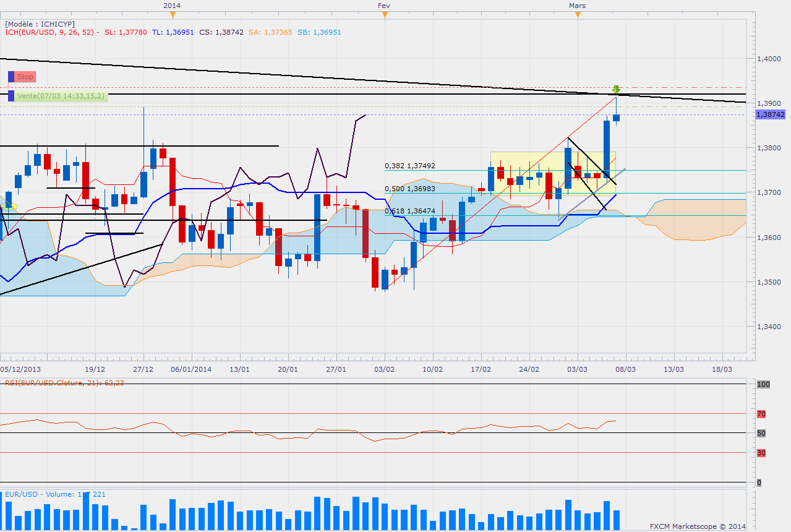
Task: Click the 1,3500 price axis label
Action: tap(769, 282)
